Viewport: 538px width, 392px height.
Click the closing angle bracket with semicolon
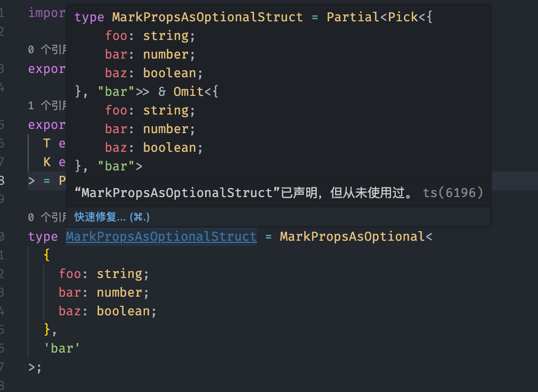pyautogui.click(x=35, y=367)
